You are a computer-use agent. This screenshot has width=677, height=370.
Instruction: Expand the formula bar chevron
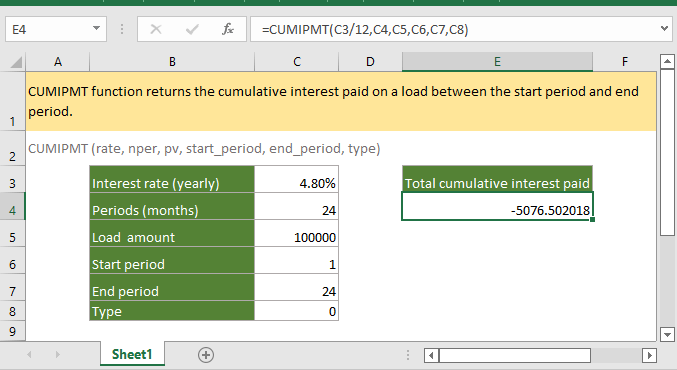click(664, 28)
